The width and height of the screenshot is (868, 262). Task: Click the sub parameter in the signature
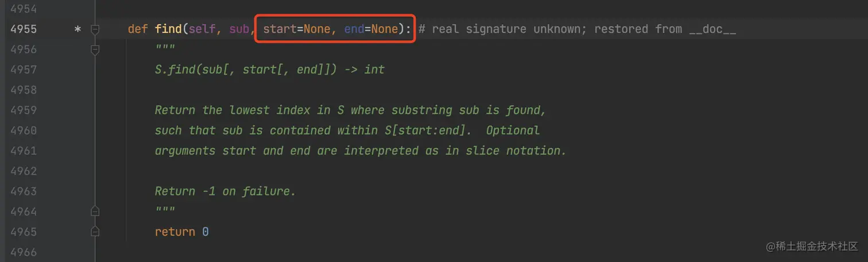(x=239, y=29)
